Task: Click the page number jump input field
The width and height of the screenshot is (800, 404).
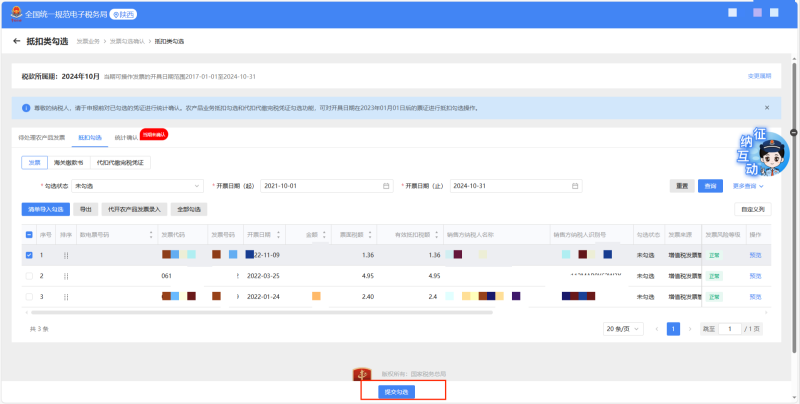Action: click(x=731, y=328)
